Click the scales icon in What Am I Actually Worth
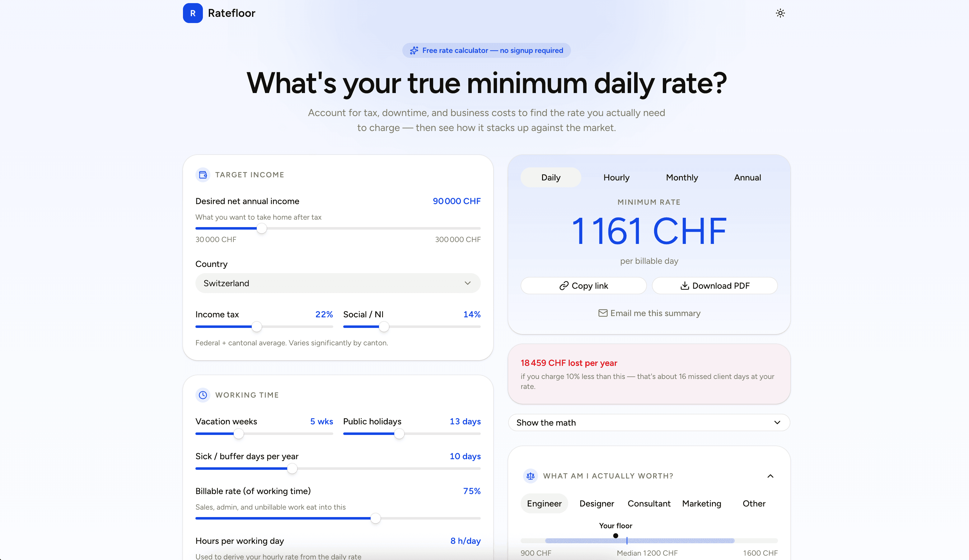Viewport: 969px width, 560px height. [530, 476]
